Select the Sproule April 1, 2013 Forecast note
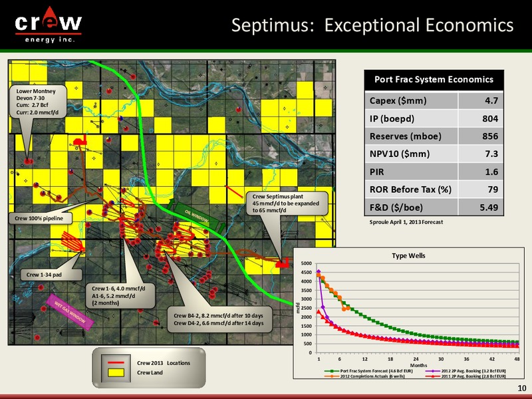 pyautogui.click(x=406, y=222)
